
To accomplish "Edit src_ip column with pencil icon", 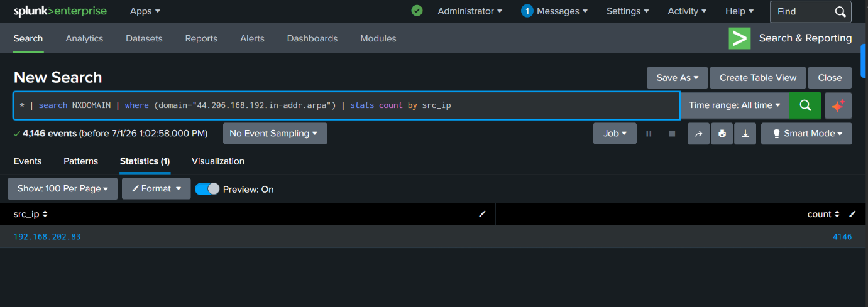I will [x=482, y=214].
